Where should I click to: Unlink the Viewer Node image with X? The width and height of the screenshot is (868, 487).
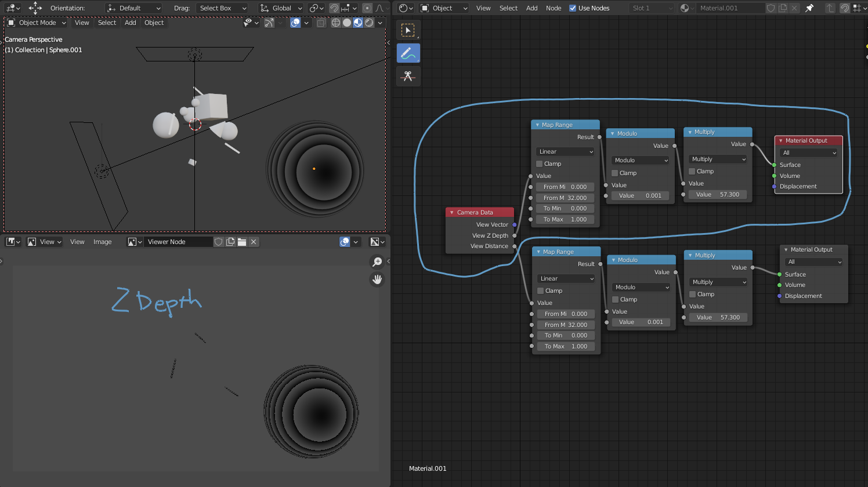pos(254,242)
